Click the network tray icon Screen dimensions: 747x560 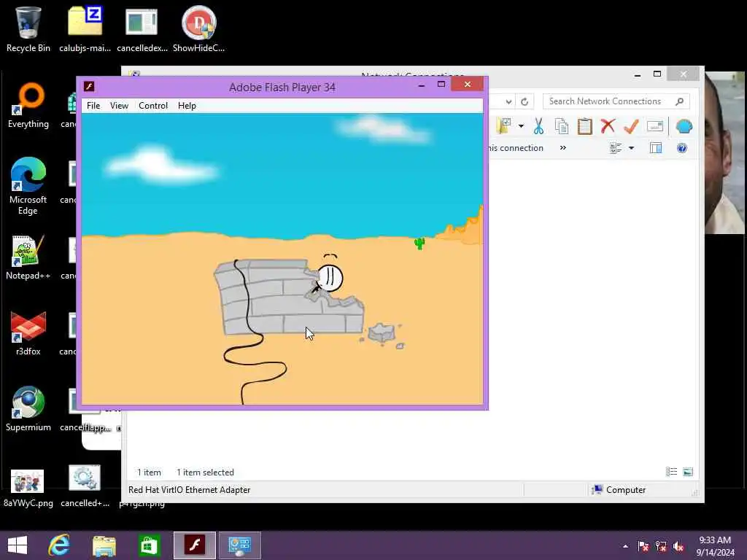(x=661, y=546)
